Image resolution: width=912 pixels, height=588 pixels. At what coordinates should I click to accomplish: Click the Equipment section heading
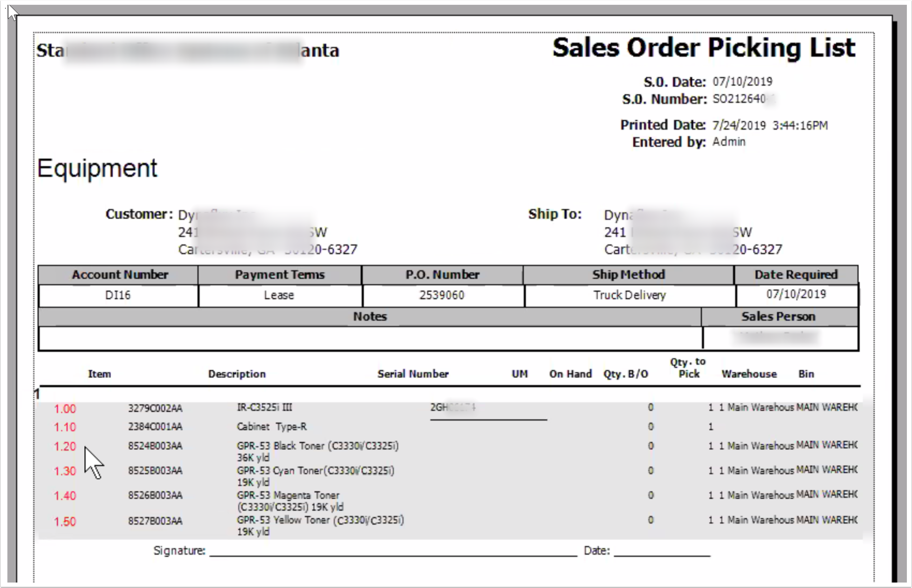click(x=97, y=169)
